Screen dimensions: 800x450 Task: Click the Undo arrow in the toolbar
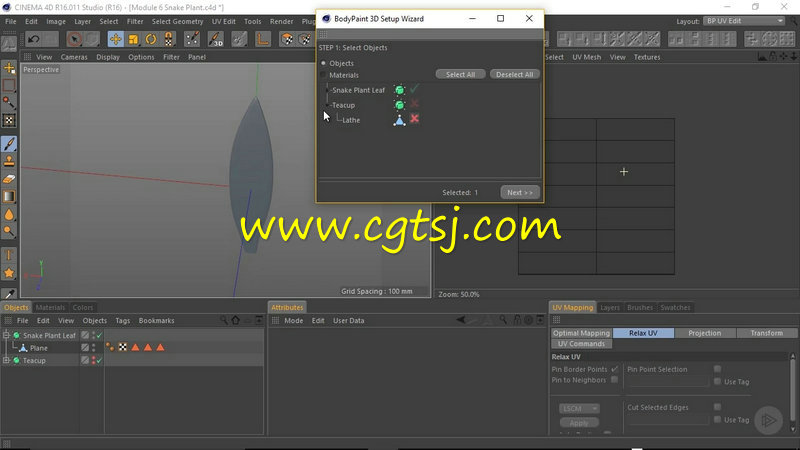click(34, 39)
